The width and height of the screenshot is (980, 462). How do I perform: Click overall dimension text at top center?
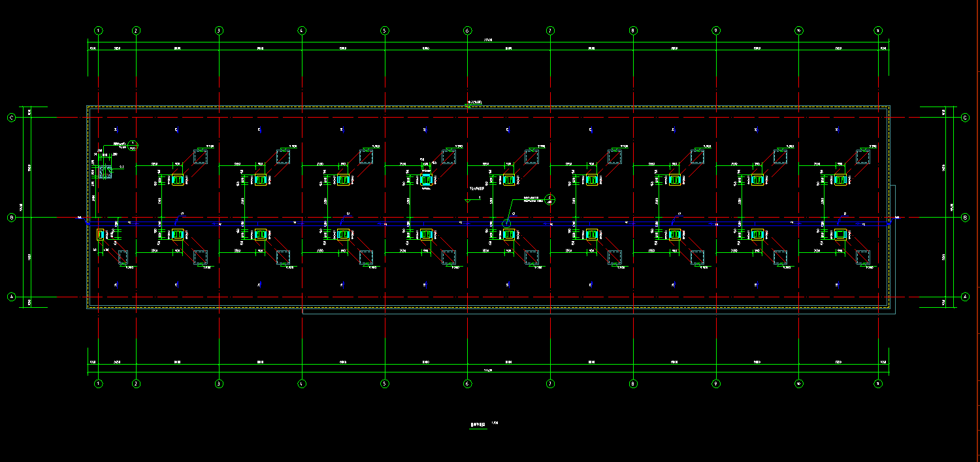[x=488, y=41]
